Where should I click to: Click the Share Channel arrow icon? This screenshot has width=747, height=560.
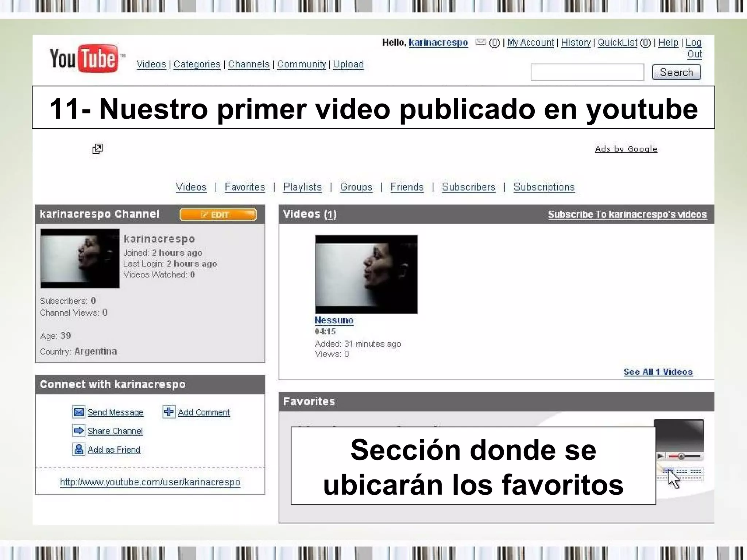[x=79, y=431]
